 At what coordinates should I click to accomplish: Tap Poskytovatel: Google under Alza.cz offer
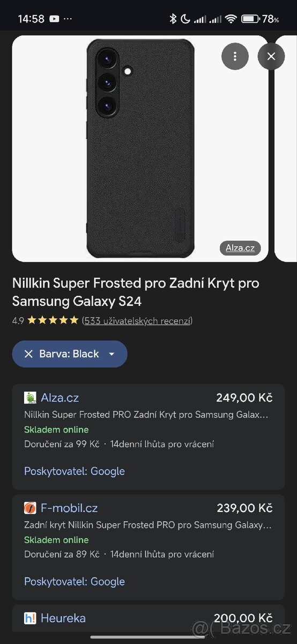coord(75,471)
